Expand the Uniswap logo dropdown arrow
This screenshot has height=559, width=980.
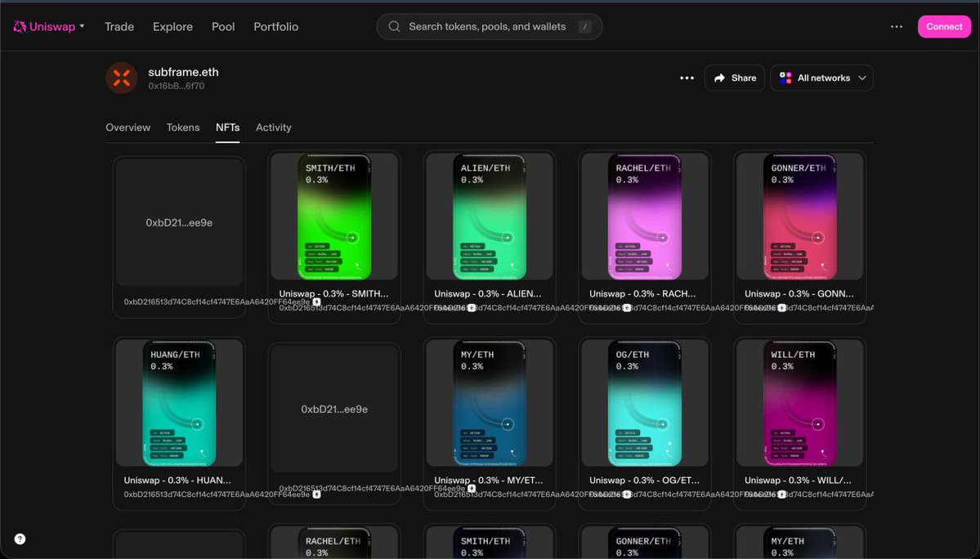(82, 26)
